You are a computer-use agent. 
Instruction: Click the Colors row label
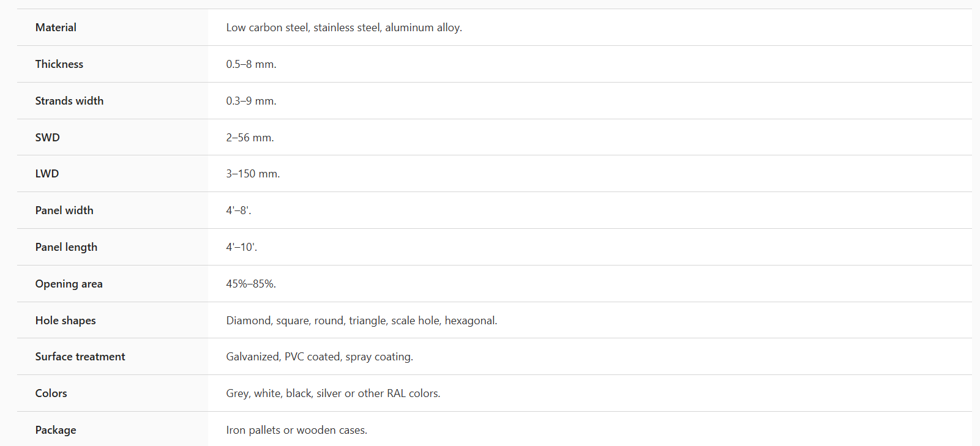[51, 393]
